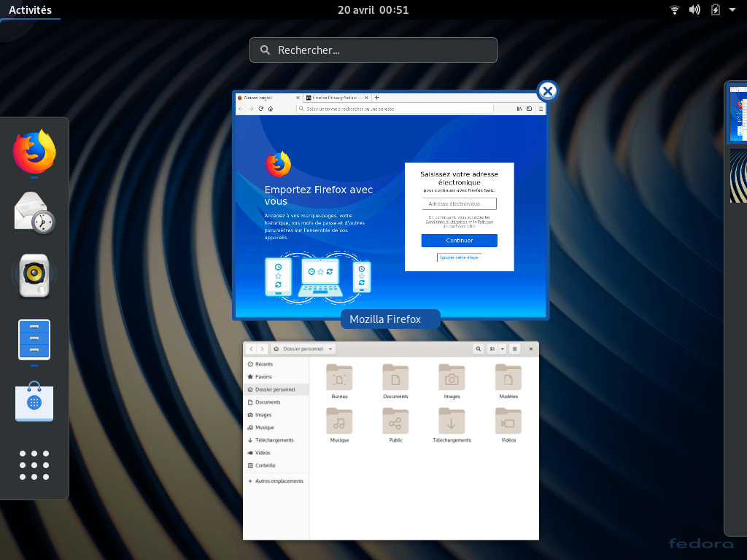747x560 pixels.
Task: Click the Activités button in top bar
Action: click(x=30, y=9)
